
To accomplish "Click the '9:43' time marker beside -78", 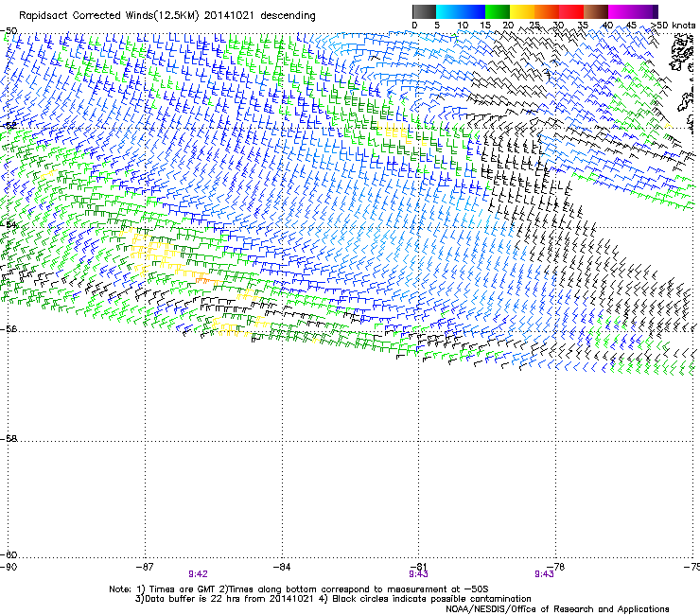I will point(544,574).
